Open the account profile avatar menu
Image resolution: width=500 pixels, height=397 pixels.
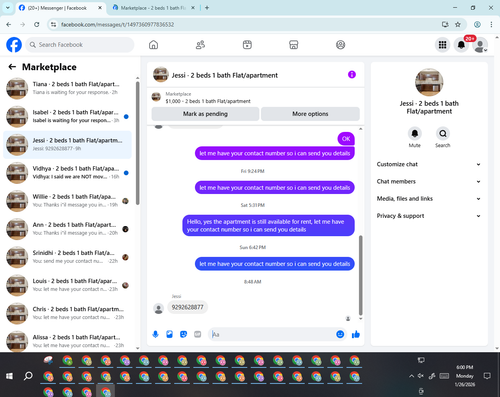(480, 45)
